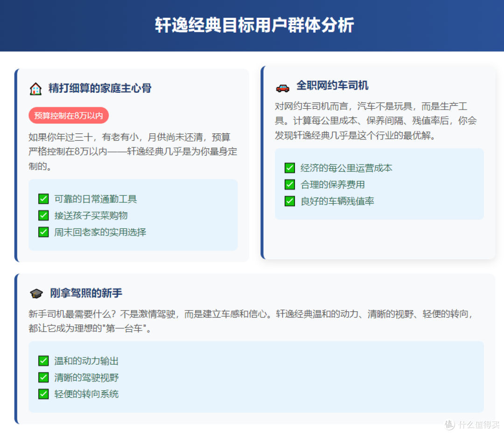Click the text 周末回老家的实用选择
The image size is (504, 435).
pyautogui.click(x=100, y=232)
